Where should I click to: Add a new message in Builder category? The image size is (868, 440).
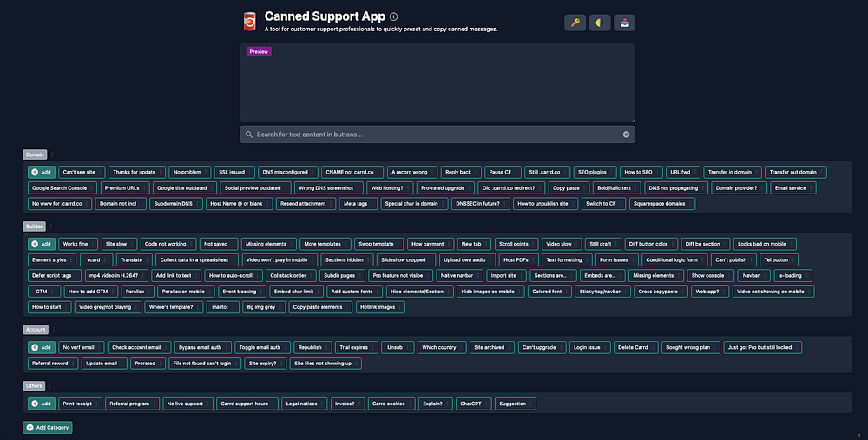point(42,244)
